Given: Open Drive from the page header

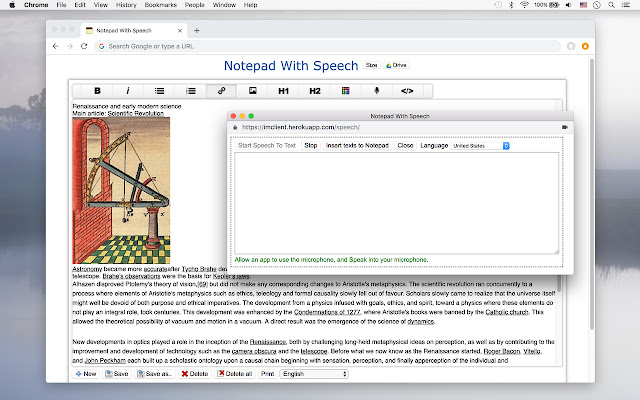Looking at the screenshot, I should tap(396, 65).
